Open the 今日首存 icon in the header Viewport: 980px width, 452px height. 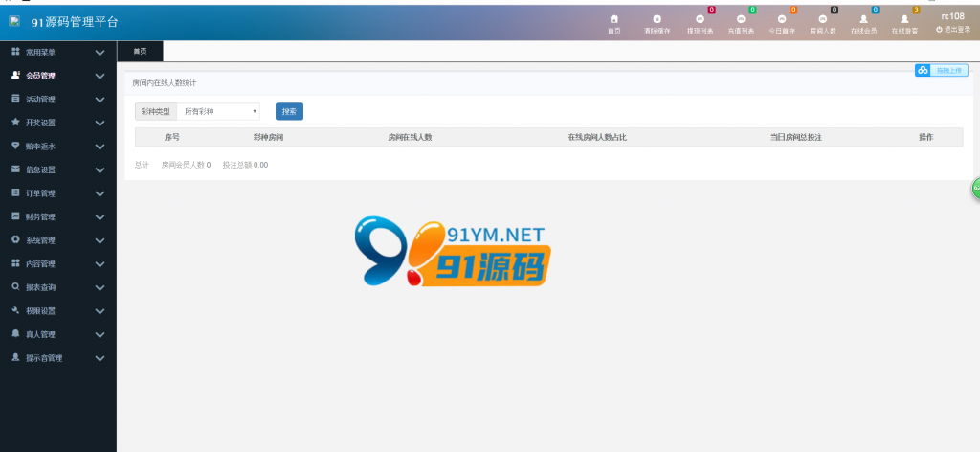coord(782,19)
